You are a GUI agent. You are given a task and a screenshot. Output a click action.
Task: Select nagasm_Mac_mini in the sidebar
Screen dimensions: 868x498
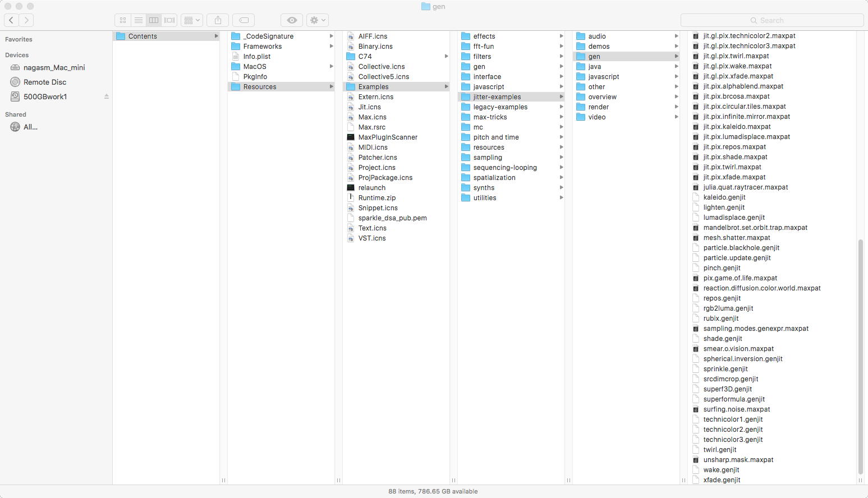tap(54, 67)
